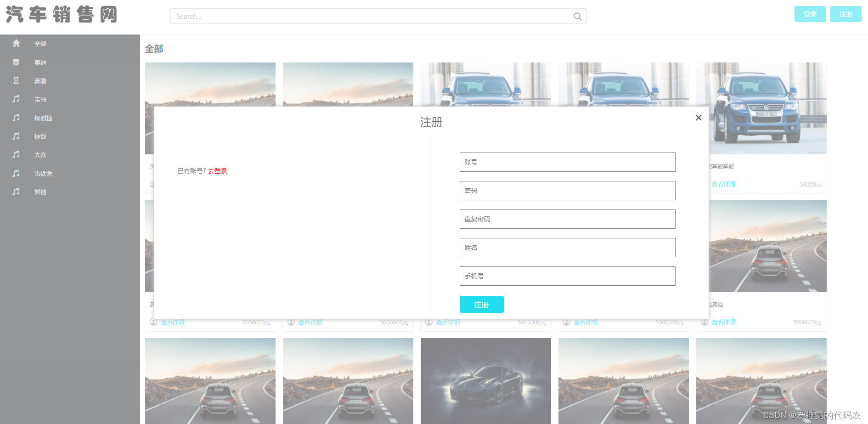The width and height of the screenshot is (868, 424).
Task: Click the 汽车销售网 site logo
Action: pos(62,15)
